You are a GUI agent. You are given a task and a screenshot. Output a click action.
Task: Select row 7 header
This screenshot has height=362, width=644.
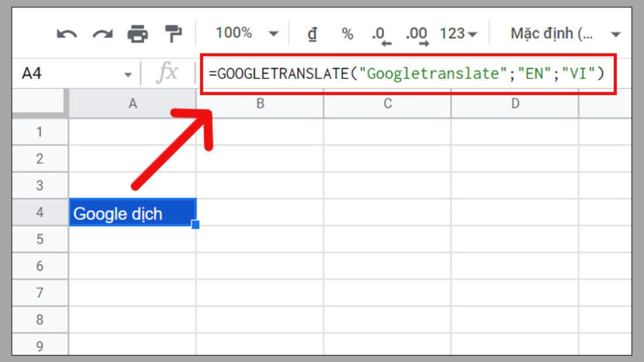40,293
